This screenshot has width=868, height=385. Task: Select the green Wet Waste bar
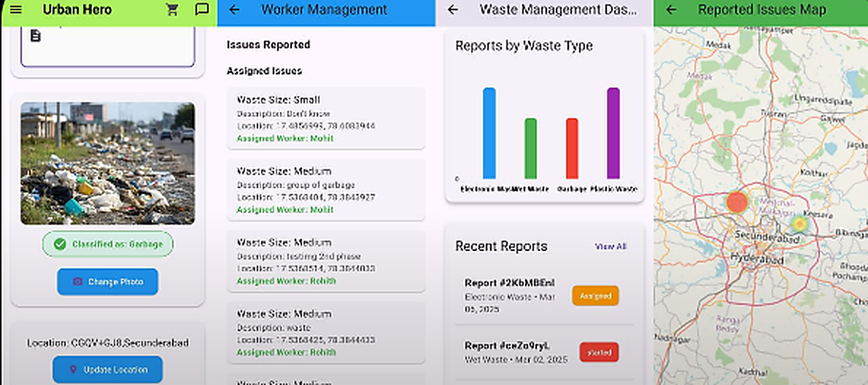(531, 148)
